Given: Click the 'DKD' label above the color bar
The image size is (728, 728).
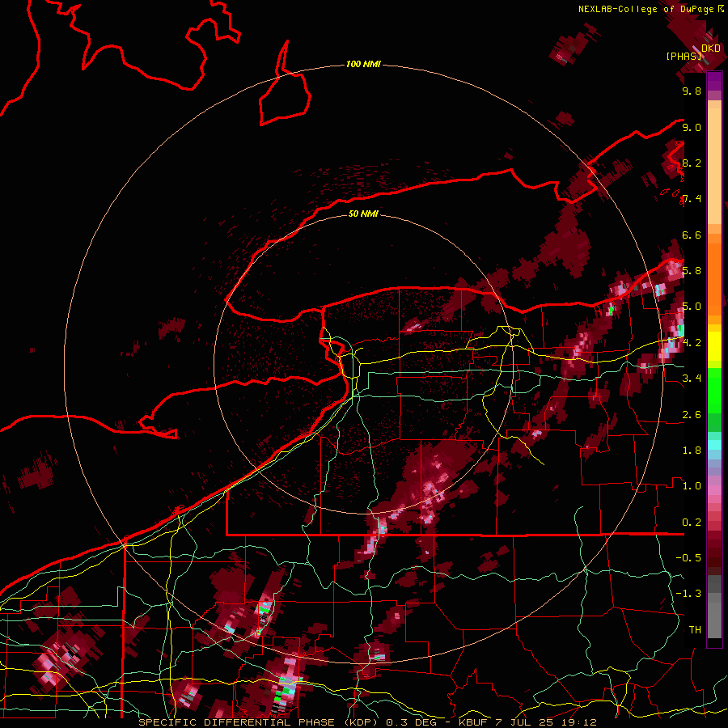Looking at the screenshot, I should click(710, 49).
